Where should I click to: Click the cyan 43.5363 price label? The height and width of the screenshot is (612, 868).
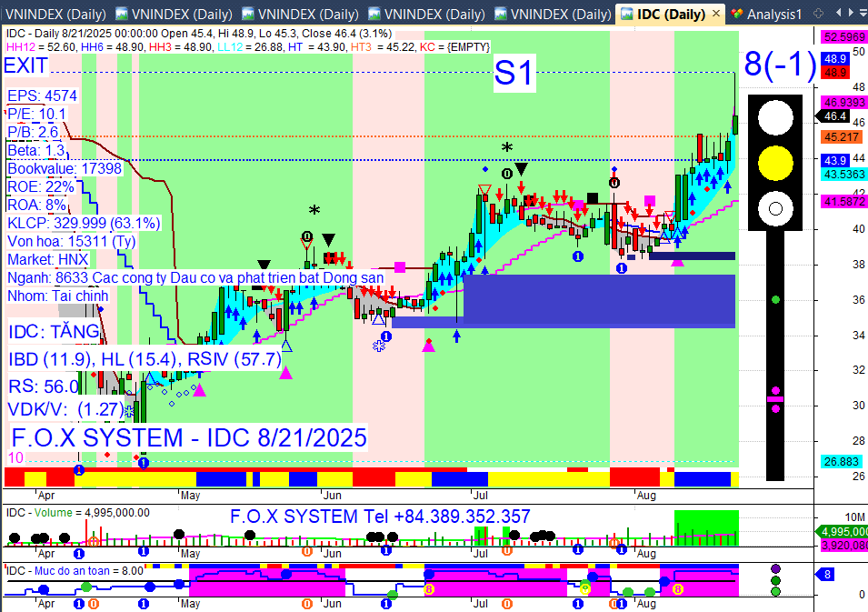coord(844,175)
